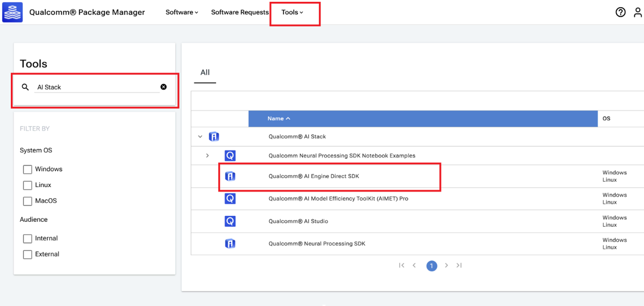Click the AIMET Pro package icon
Viewport: 644px width, 306px height.
230,198
